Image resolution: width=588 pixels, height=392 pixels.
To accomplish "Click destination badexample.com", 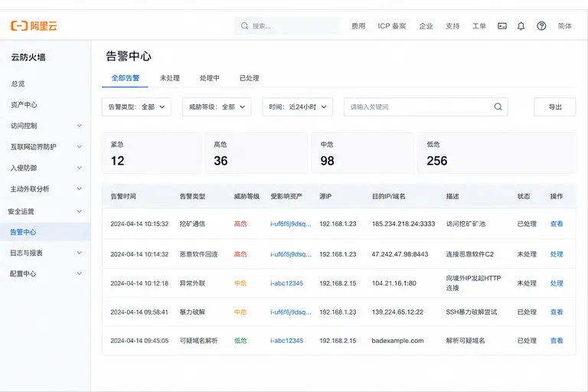I will coord(397,341).
